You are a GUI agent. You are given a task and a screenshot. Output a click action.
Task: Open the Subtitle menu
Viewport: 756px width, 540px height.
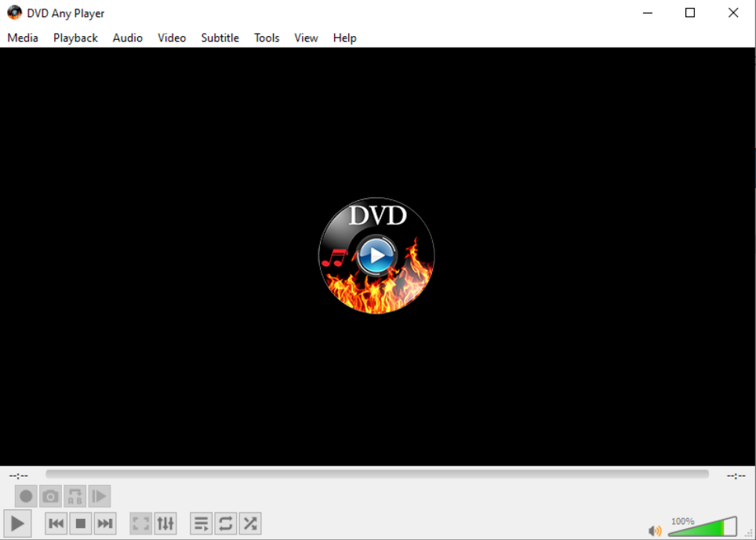(x=220, y=38)
